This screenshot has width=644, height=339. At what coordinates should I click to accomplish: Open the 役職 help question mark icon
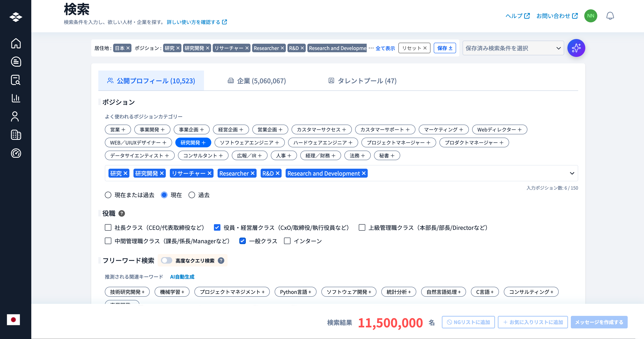pos(121,213)
